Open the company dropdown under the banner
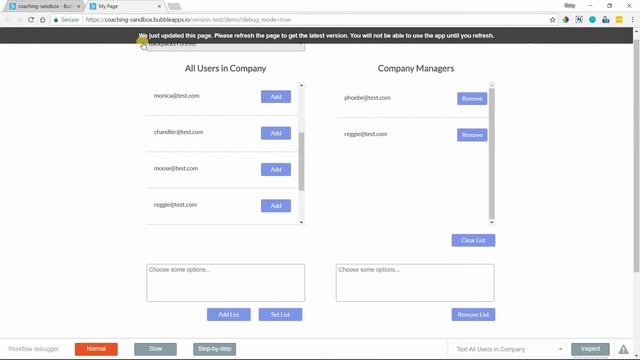640x360 pixels. pyautogui.click(x=226, y=47)
